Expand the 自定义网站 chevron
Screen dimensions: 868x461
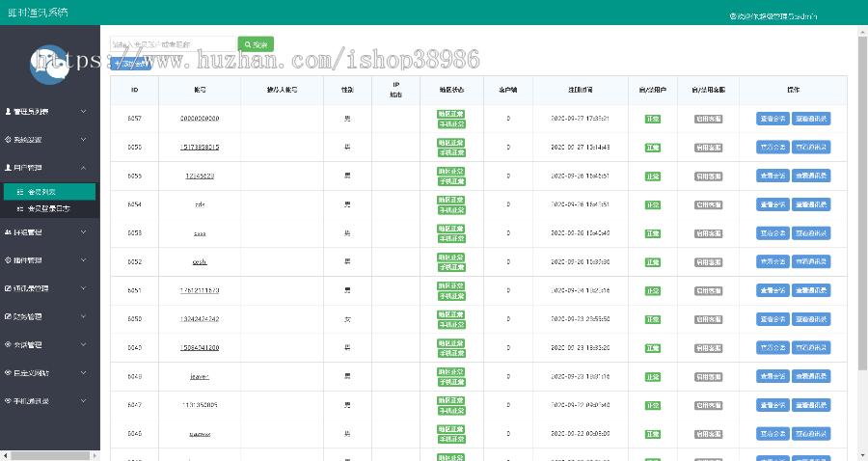click(x=84, y=373)
